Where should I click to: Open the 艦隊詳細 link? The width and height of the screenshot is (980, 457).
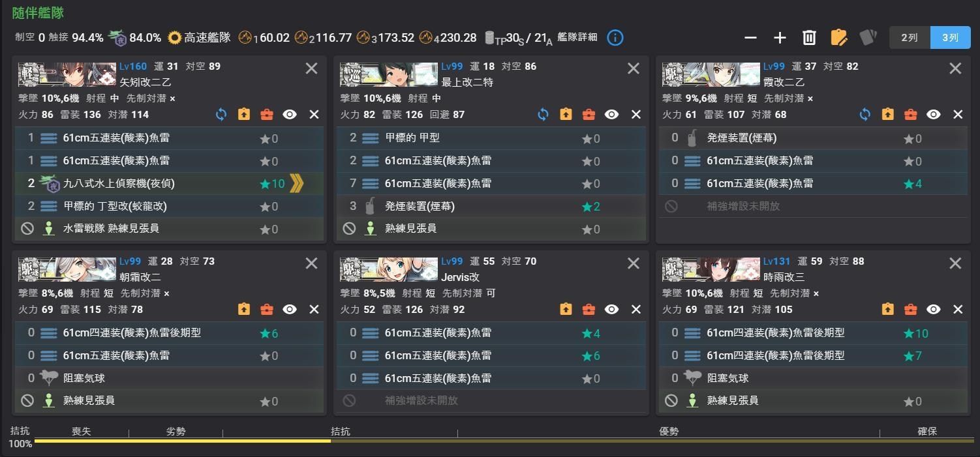pyautogui.click(x=577, y=37)
